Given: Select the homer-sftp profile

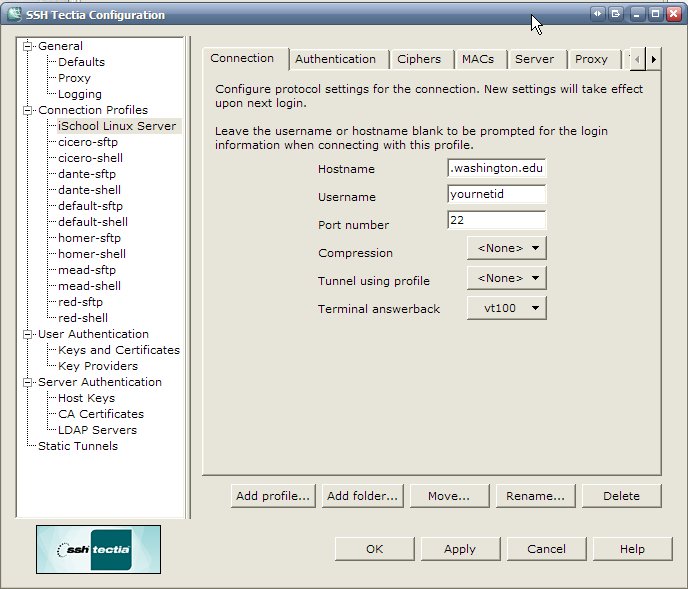Looking at the screenshot, I should coord(90,238).
